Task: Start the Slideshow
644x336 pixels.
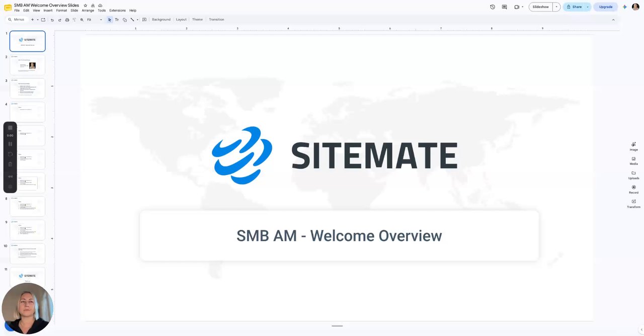Action: pyautogui.click(x=540, y=7)
